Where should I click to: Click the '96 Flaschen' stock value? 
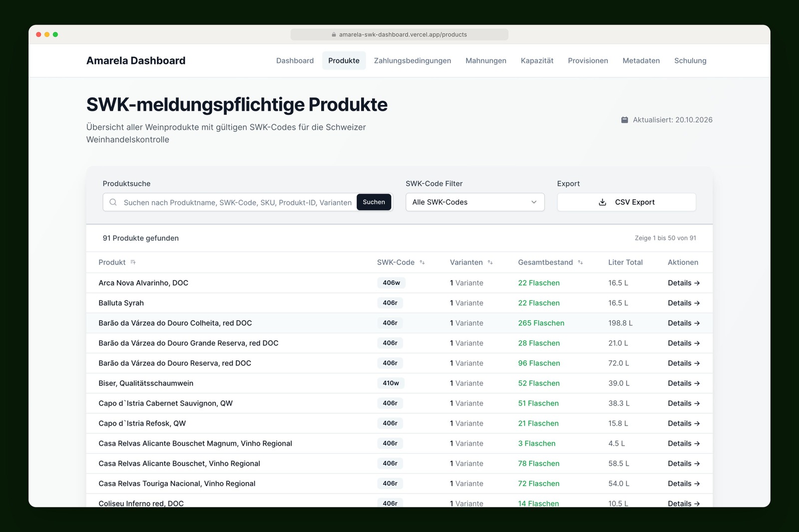click(x=539, y=363)
